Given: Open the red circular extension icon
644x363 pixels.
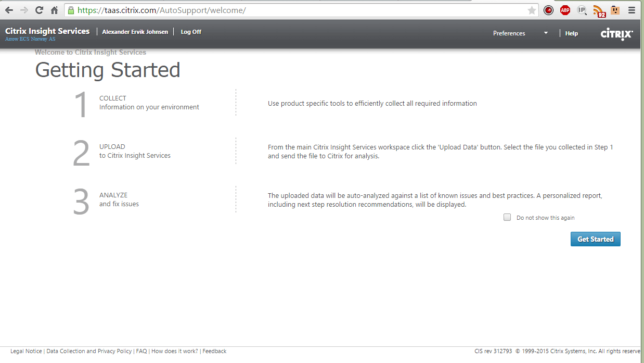Looking at the screenshot, I should (x=548, y=10).
